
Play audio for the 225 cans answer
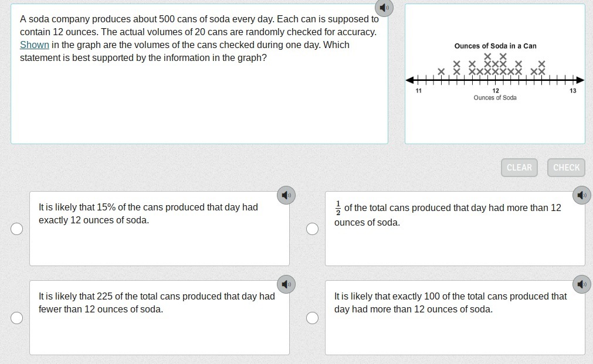286,284
